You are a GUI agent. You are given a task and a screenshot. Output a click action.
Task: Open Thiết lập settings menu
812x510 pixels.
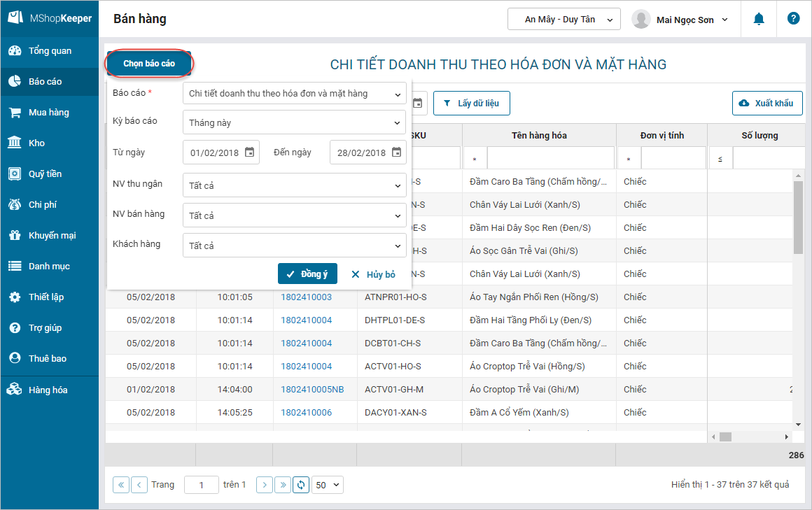[x=49, y=297]
